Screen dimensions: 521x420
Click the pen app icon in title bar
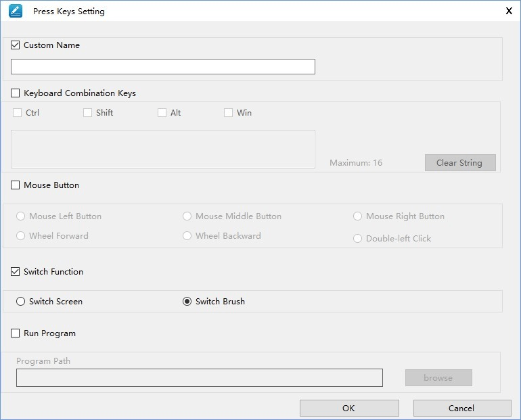tap(16, 11)
